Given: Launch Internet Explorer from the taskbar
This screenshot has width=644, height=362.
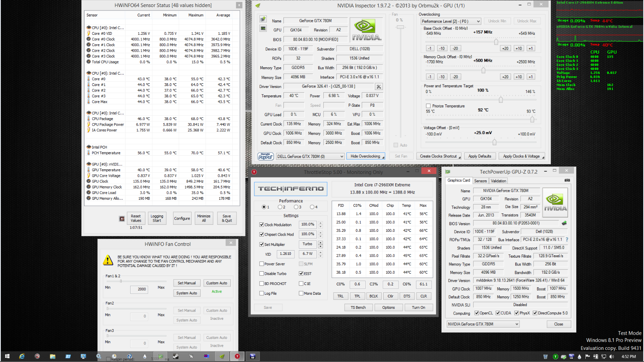Looking at the screenshot, I should pyautogui.click(x=22, y=356).
